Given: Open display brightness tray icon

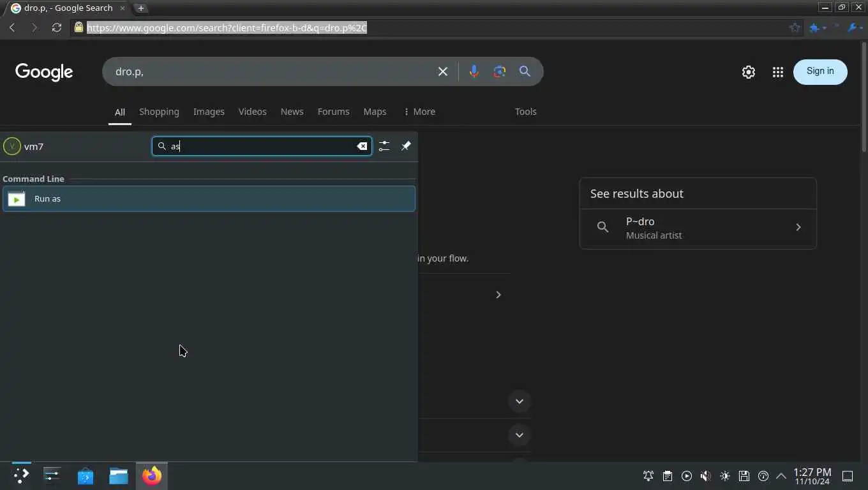Looking at the screenshot, I should click(x=725, y=476).
